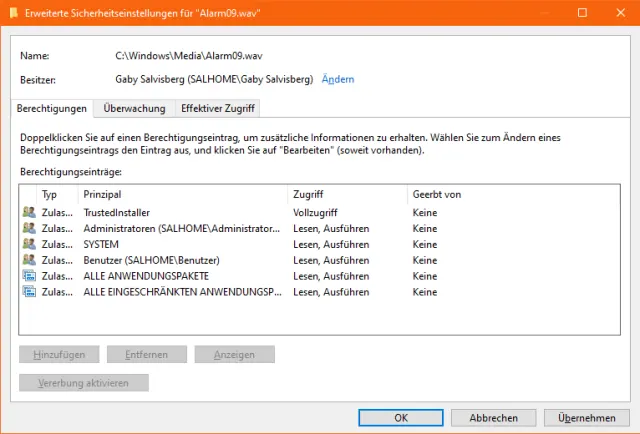The width and height of the screenshot is (640, 434).
Task: Click the Ändern owner link
Action: coord(338,79)
